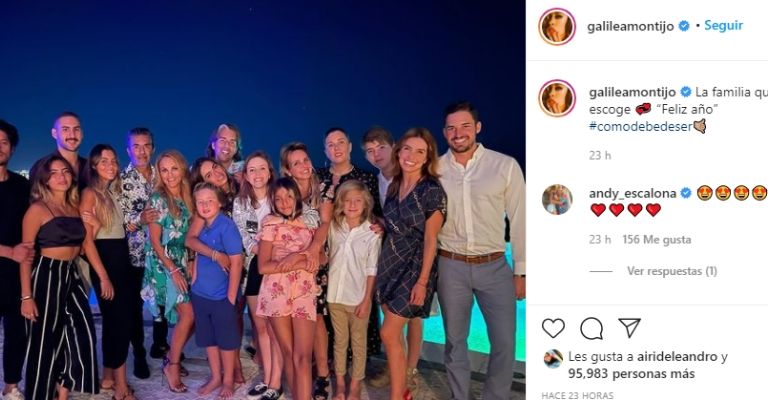Click the 23 h timestamp under caption
The height and width of the screenshot is (400, 768).
(x=600, y=155)
